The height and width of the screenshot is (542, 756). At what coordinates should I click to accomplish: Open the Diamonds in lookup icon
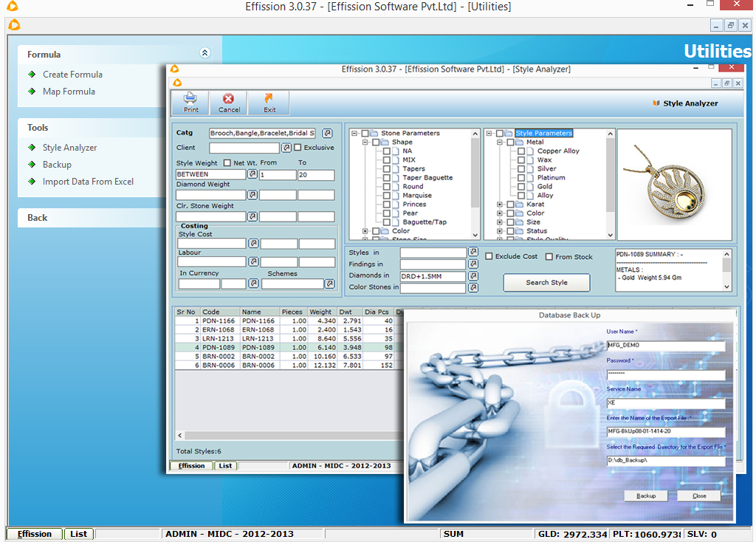(x=473, y=276)
